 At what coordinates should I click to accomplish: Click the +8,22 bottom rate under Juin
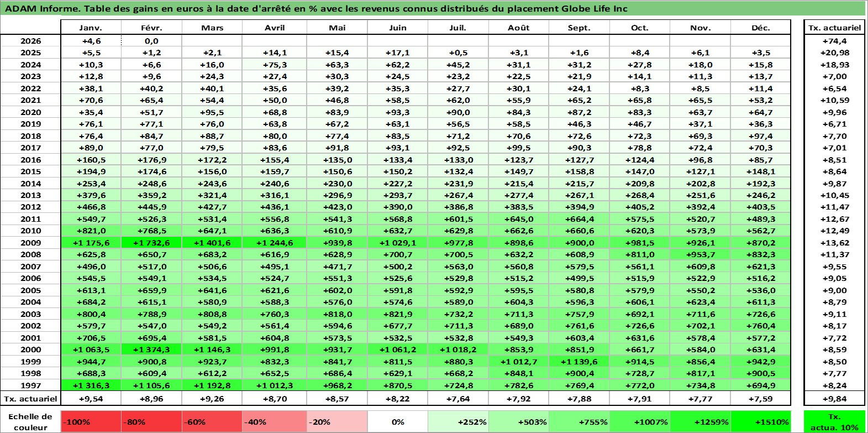point(398,399)
